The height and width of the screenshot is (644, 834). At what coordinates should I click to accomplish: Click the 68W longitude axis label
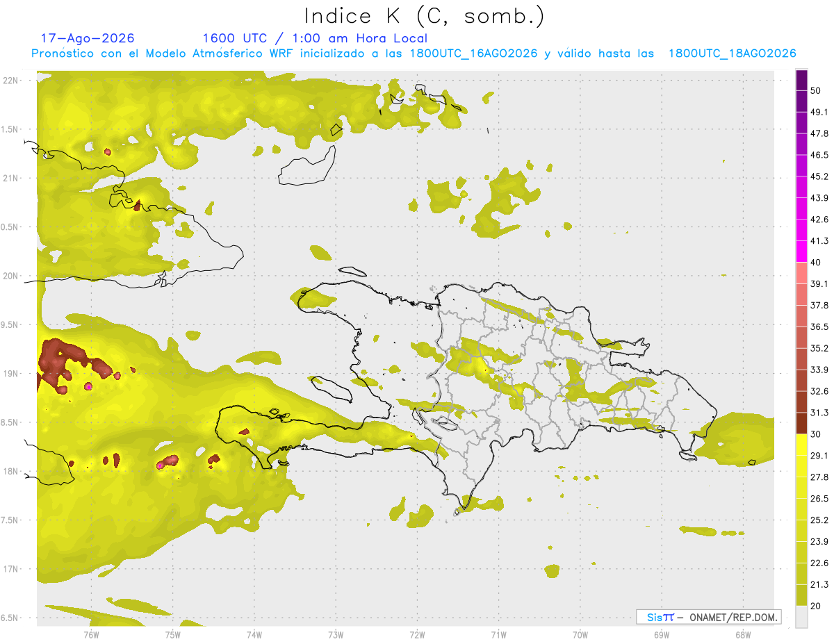743,635
